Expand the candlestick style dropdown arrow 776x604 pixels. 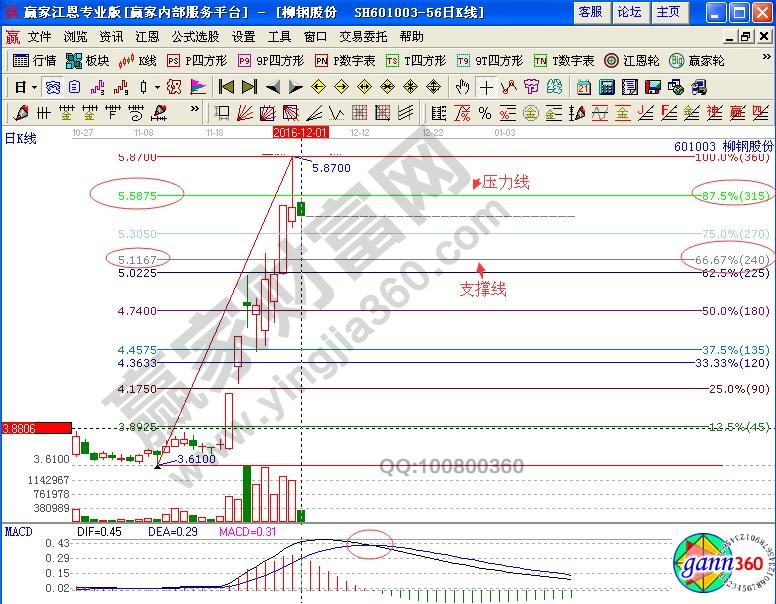tap(157, 87)
